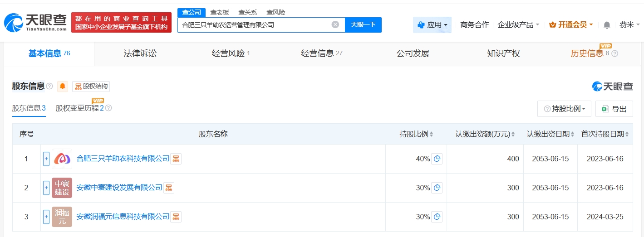Open 基本信息 tab
The image size is (644, 237).
tap(49, 53)
